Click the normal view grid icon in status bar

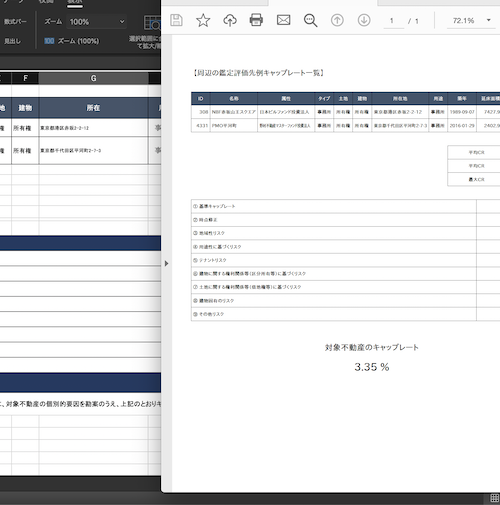(x=495, y=498)
